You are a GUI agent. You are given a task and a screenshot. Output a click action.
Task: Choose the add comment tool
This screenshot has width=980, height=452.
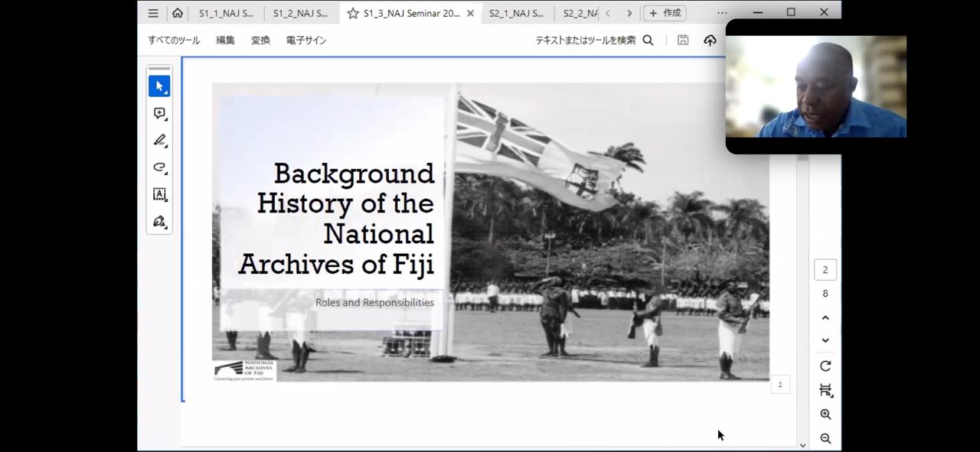point(159,113)
